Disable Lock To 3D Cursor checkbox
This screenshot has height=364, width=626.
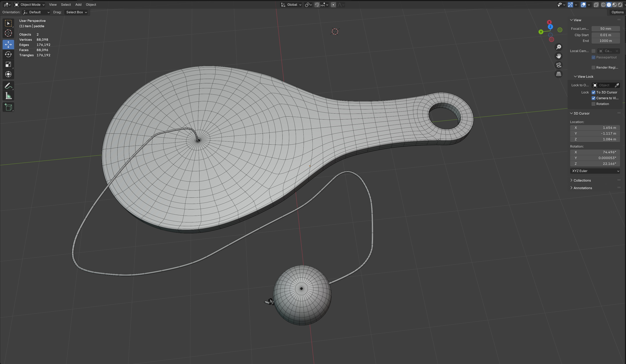(593, 92)
